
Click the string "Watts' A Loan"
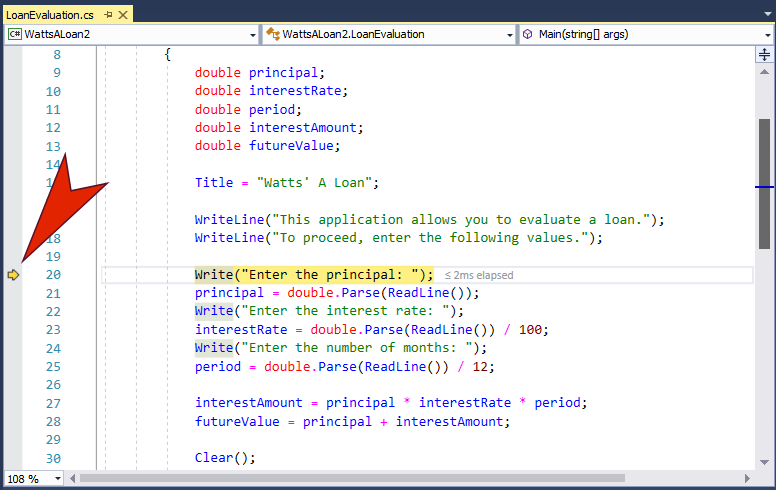[x=314, y=182]
